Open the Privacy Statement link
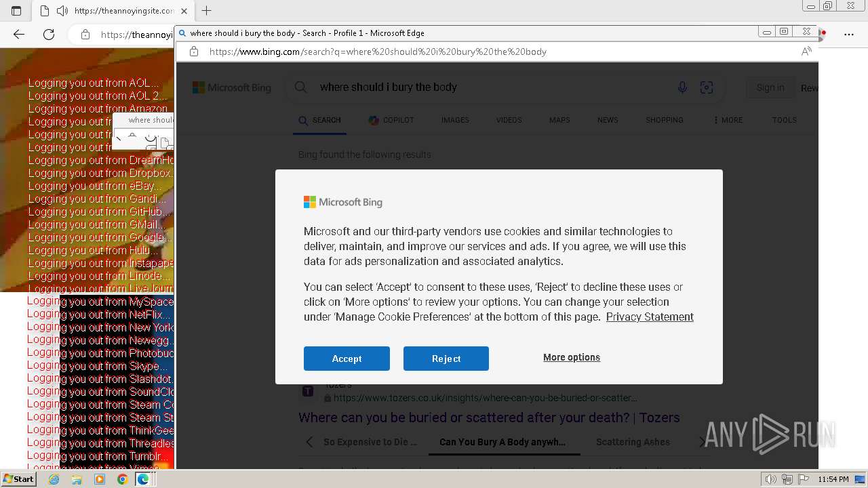Screen dimensions: 868x488 coord(650,317)
